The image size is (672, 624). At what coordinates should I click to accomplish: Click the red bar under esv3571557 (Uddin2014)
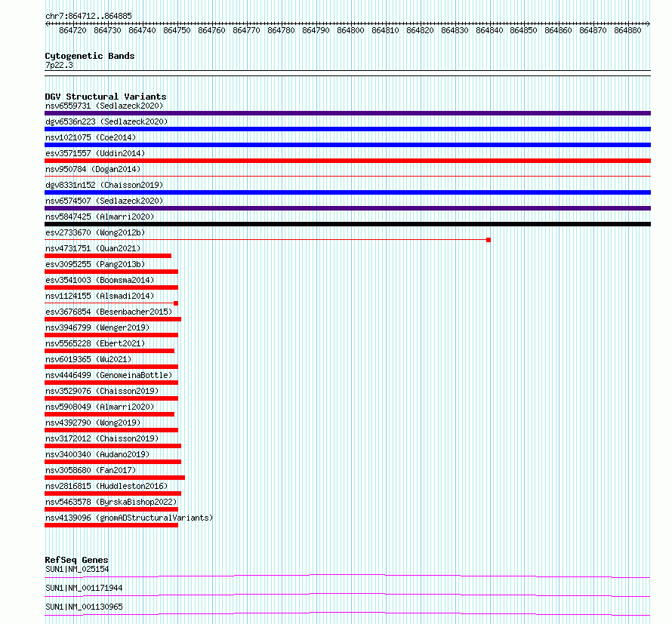[347, 161]
